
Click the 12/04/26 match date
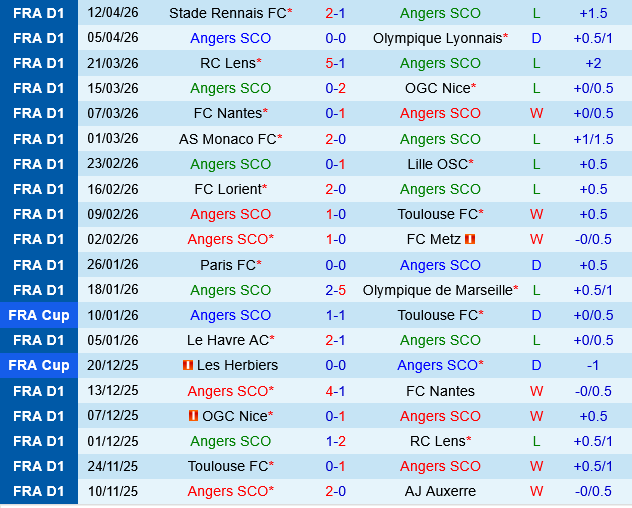click(113, 13)
